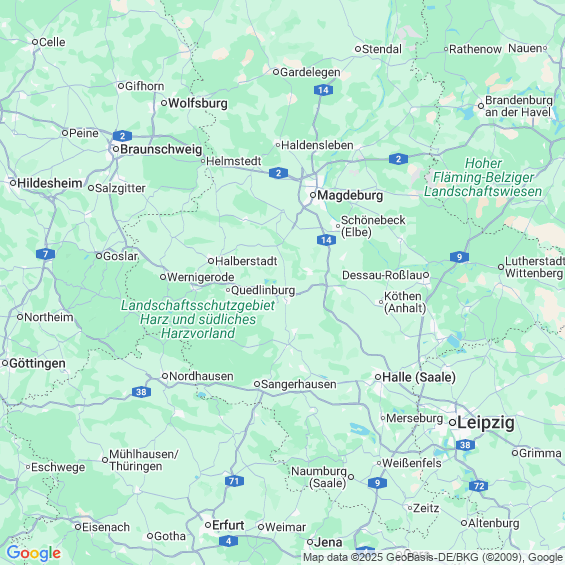Click the Quedlinburg town label
The height and width of the screenshot is (565, 565).
click(263, 290)
